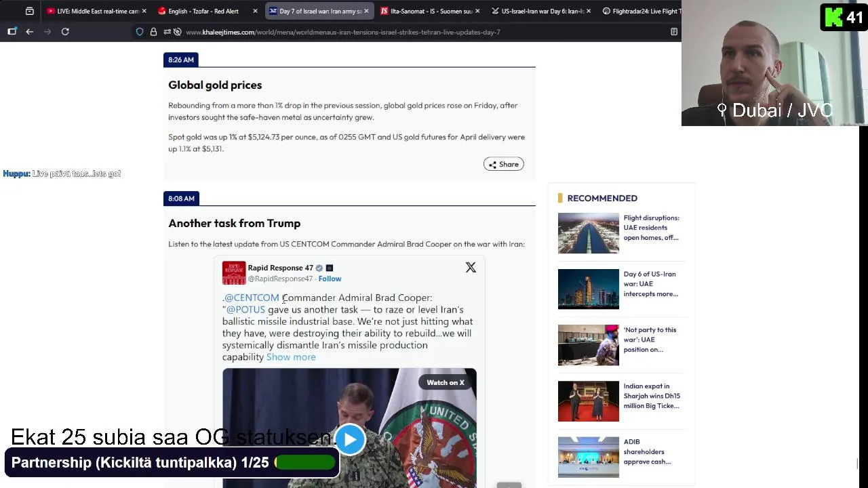Open Indian expat in Sharjah thumbnail
The width and height of the screenshot is (868, 488).
tap(588, 401)
